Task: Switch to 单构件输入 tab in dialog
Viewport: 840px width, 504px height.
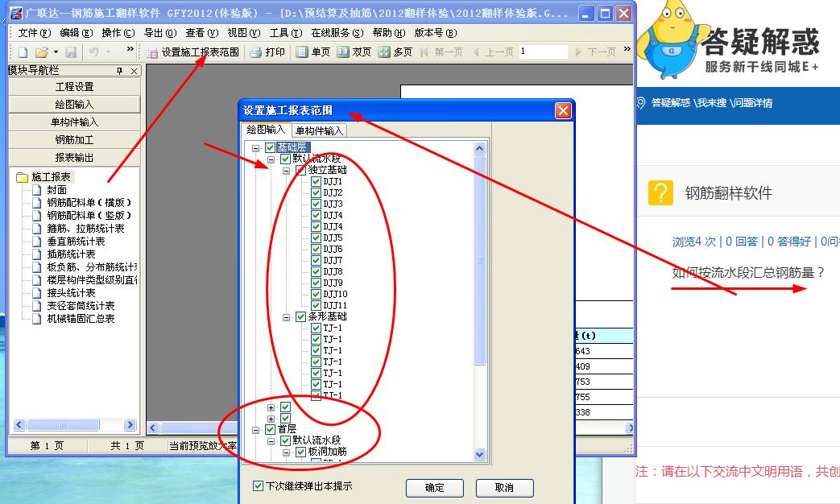Action: [x=319, y=130]
